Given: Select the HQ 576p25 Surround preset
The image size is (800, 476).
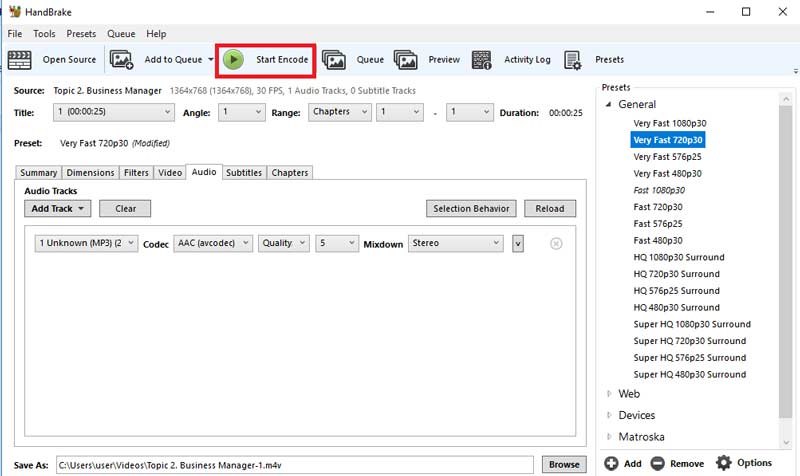Looking at the screenshot, I should click(x=677, y=291).
